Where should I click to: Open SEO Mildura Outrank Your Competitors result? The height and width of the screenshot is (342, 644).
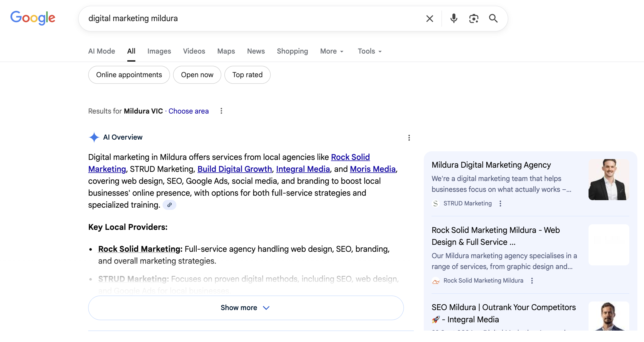[x=504, y=313]
